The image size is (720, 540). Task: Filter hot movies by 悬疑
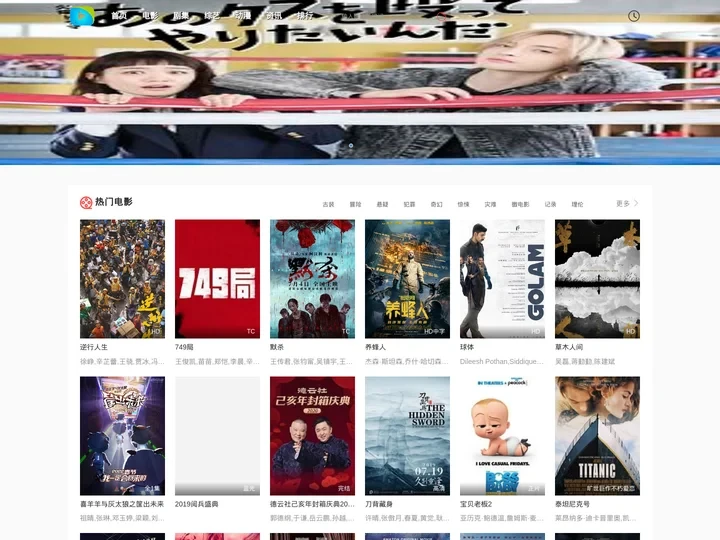point(382,204)
